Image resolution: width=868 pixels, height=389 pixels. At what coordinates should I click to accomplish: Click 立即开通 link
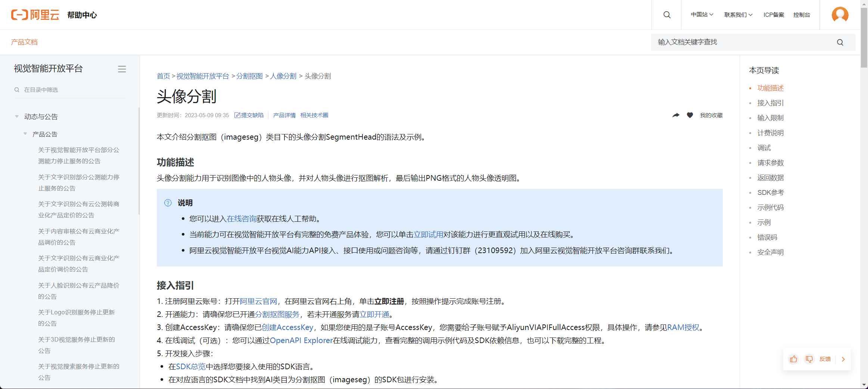pyautogui.click(x=374, y=314)
